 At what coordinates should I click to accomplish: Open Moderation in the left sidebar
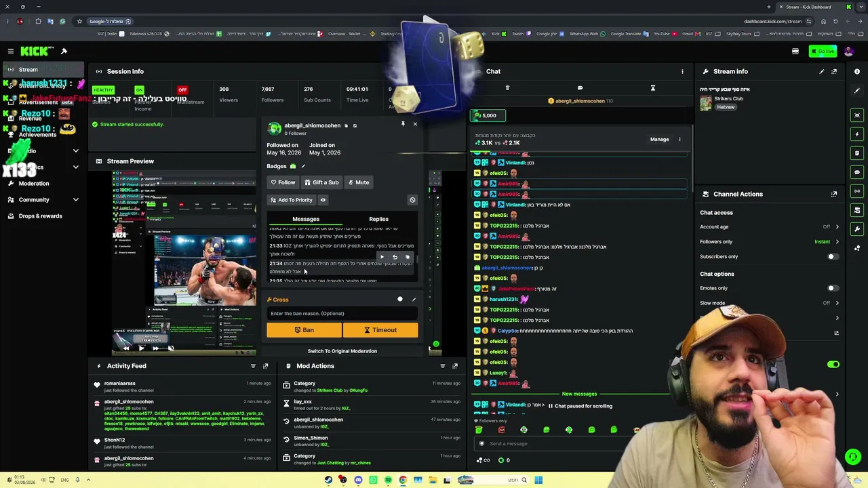pos(42,184)
